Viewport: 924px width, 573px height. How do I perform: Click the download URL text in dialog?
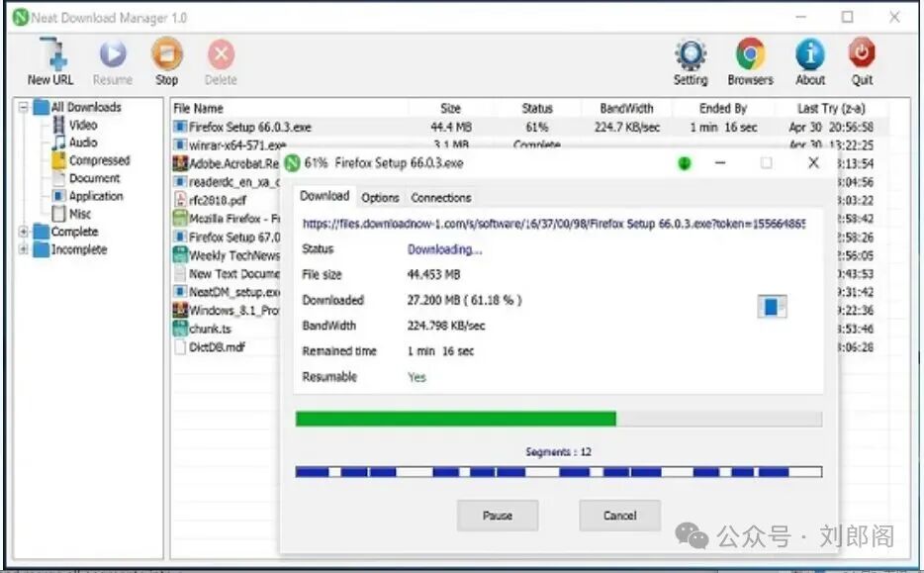click(553, 224)
